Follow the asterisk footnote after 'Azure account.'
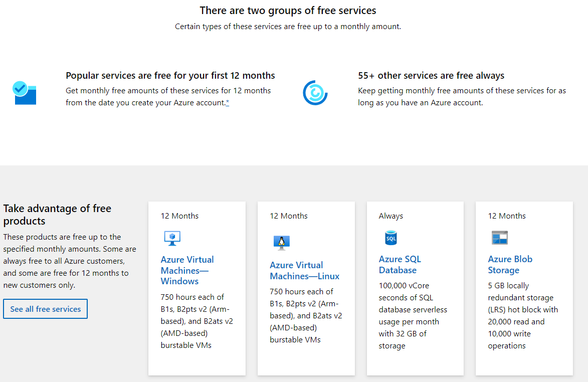This screenshot has height=382, width=588. [228, 103]
